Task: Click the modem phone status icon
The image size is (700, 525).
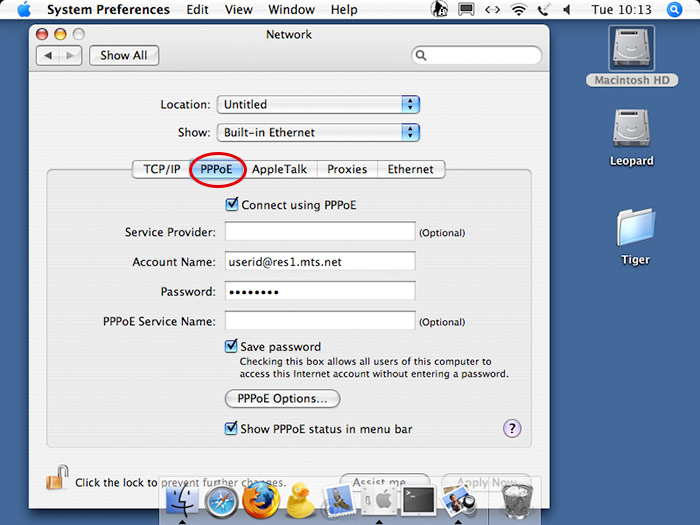Action: point(544,9)
